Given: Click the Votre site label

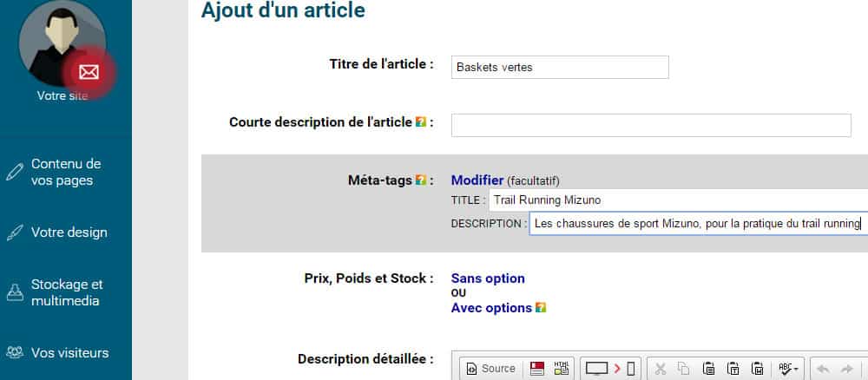Looking at the screenshot, I should click(62, 95).
